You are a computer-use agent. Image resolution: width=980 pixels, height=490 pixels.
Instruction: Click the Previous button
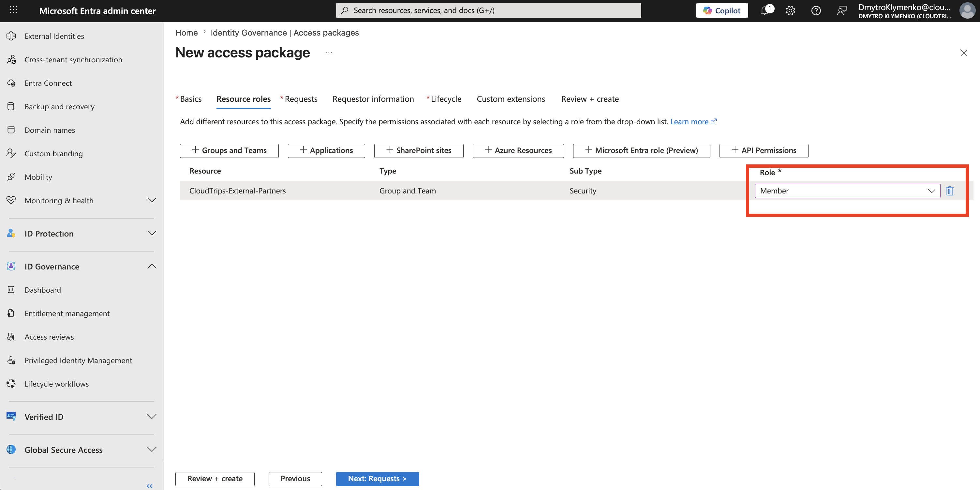pos(295,479)
